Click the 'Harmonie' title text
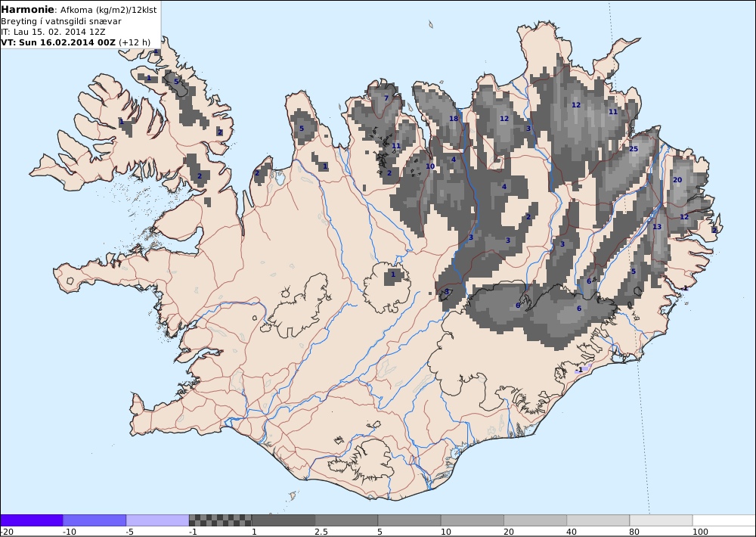Image resolution: width=756 pixels, height=537 pixels. (28, 9)
